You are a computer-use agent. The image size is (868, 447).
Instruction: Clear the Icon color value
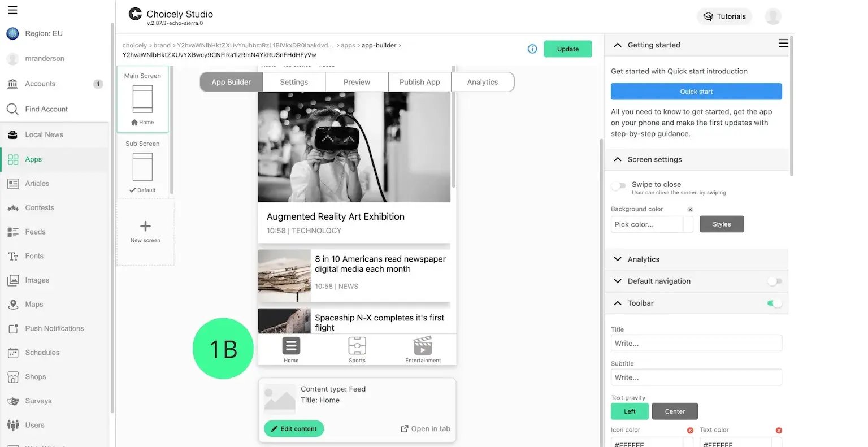pos(690,431)
